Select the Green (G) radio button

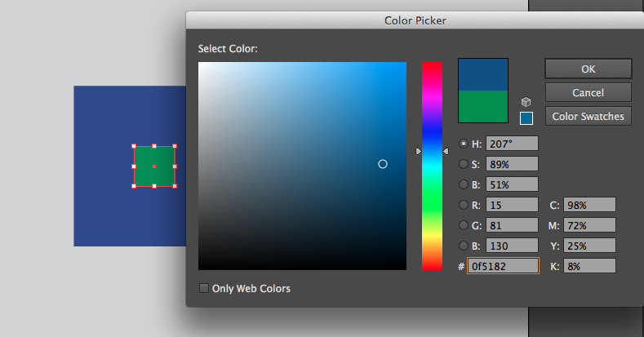point(464,225)
